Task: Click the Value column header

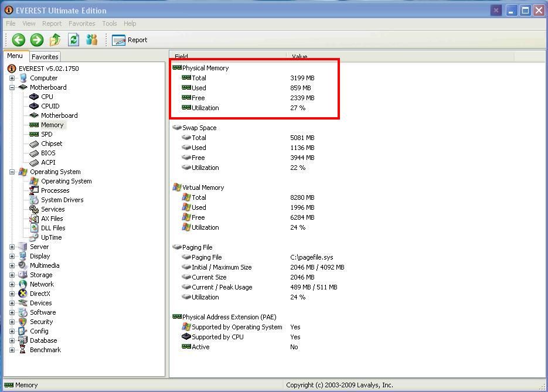Action: click(400, 56)
